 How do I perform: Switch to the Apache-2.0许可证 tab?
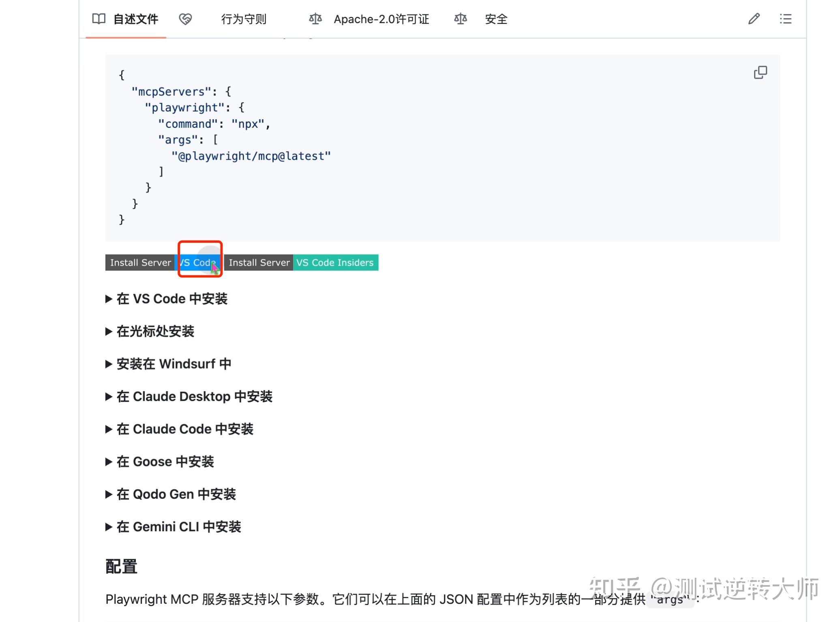click(x=381, y=19)
